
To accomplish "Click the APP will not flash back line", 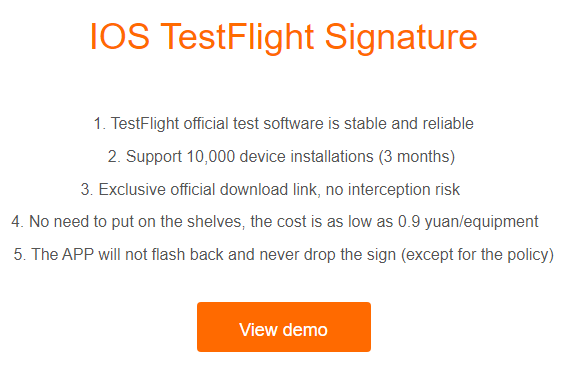I will [284, 254].
